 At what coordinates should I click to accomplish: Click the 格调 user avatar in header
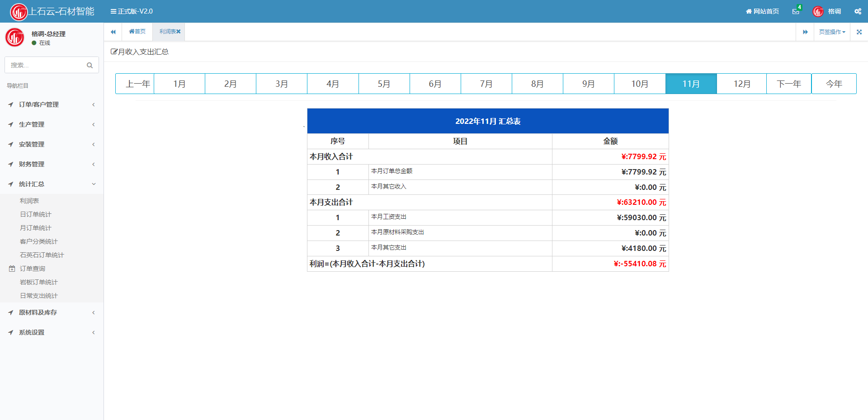click(818, 11)
